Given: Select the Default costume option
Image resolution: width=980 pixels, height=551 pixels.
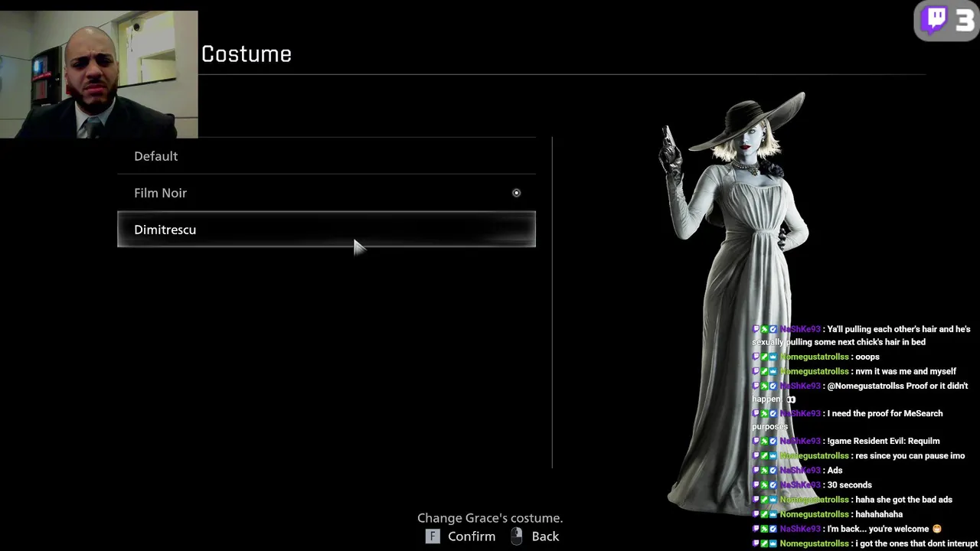Looking at the screenshot, I should [326, 156].
